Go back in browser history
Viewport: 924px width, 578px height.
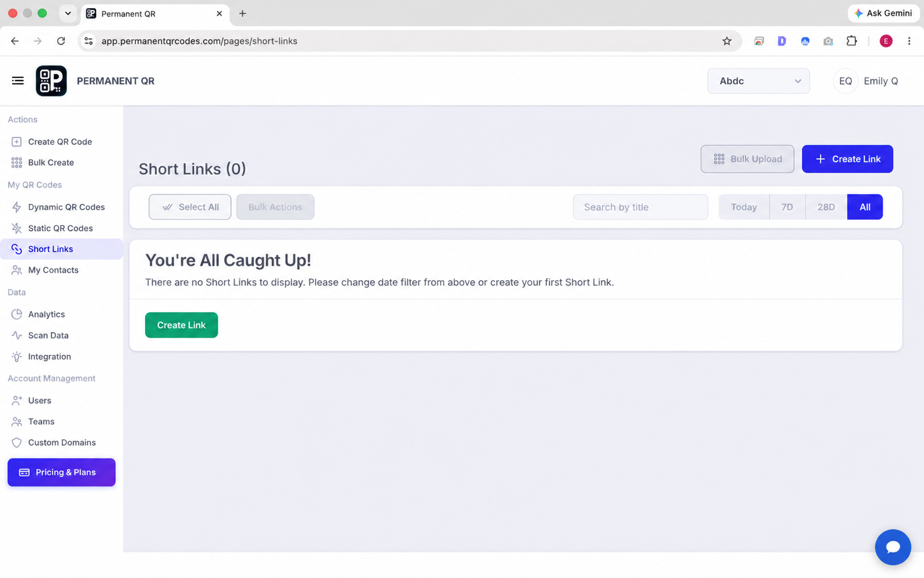(15, 41)
